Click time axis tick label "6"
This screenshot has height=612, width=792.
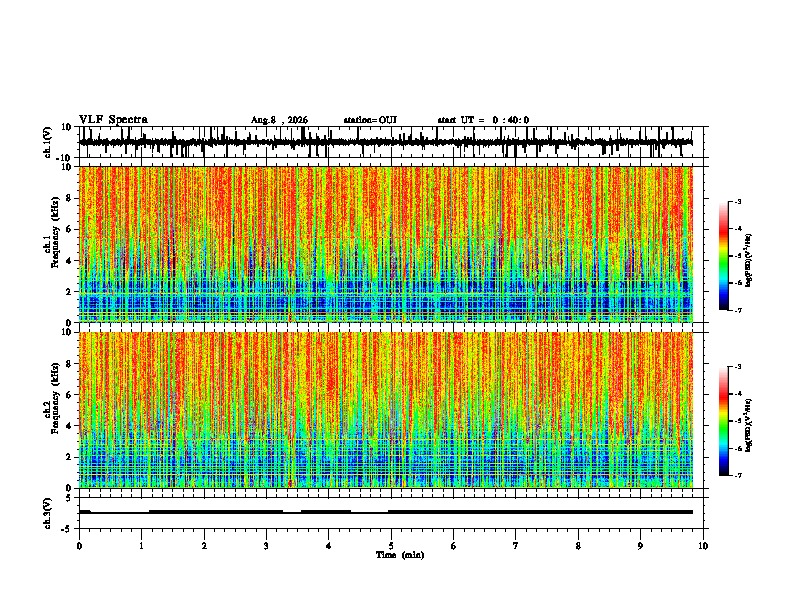coord(454,546)
